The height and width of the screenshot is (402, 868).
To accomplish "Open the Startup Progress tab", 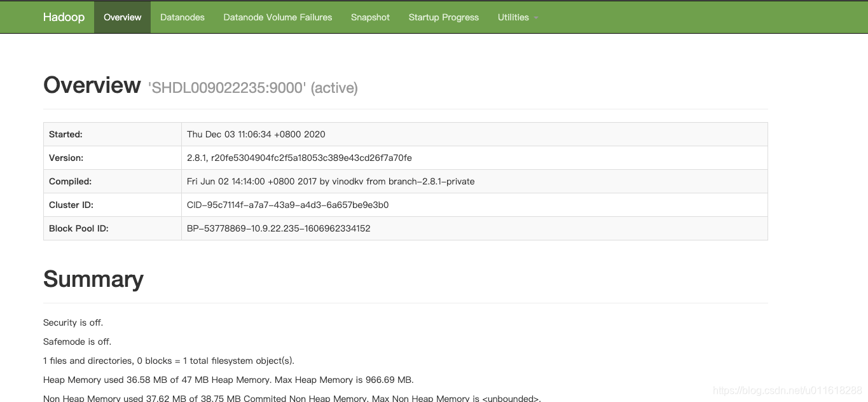I will [444, 17].
